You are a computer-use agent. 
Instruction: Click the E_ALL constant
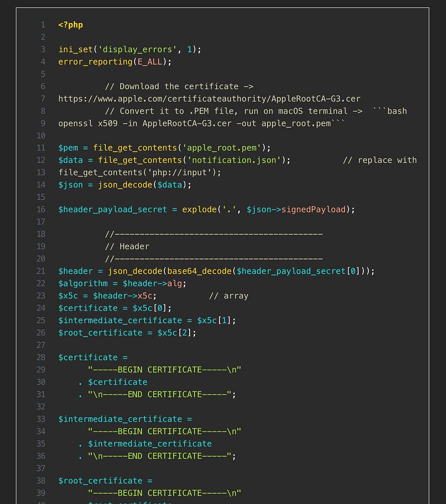(x=150, y=61)
